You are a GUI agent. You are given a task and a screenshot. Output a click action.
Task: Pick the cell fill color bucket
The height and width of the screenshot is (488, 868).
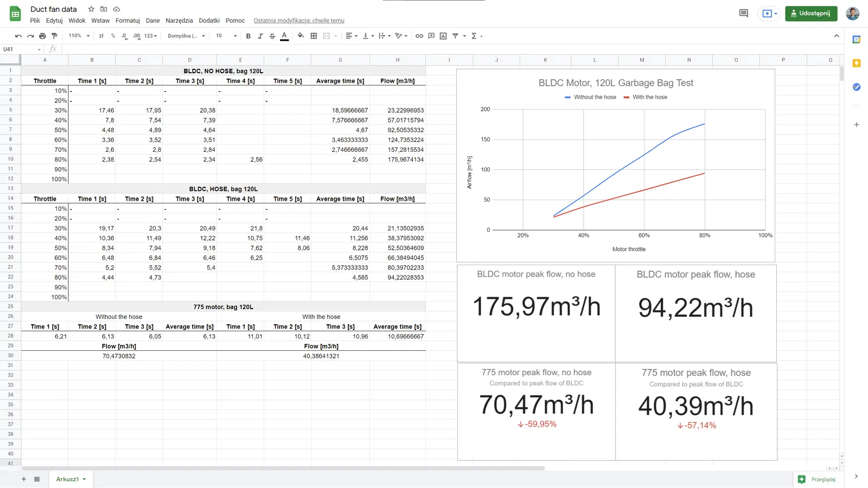(301, 36)
